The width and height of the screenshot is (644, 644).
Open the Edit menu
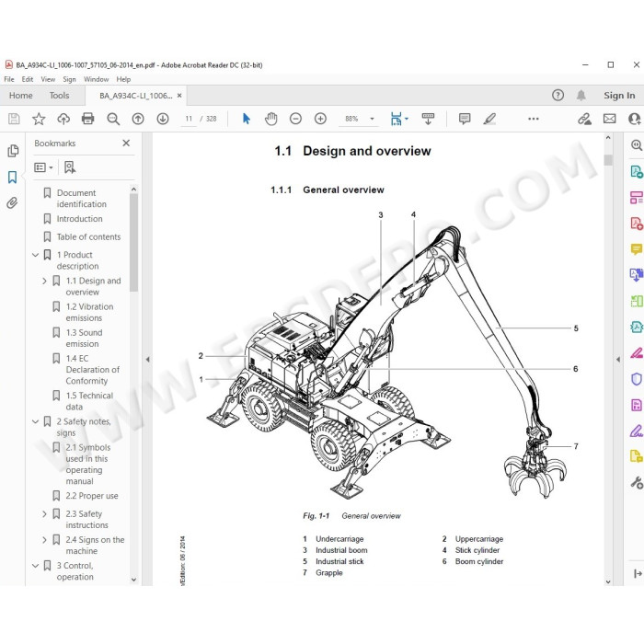pyautogui.click(x=27, y=79)
